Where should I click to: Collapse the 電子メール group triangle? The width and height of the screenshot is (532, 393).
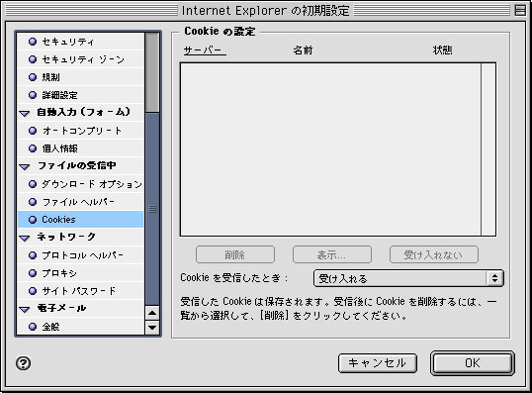click(25, 309)
